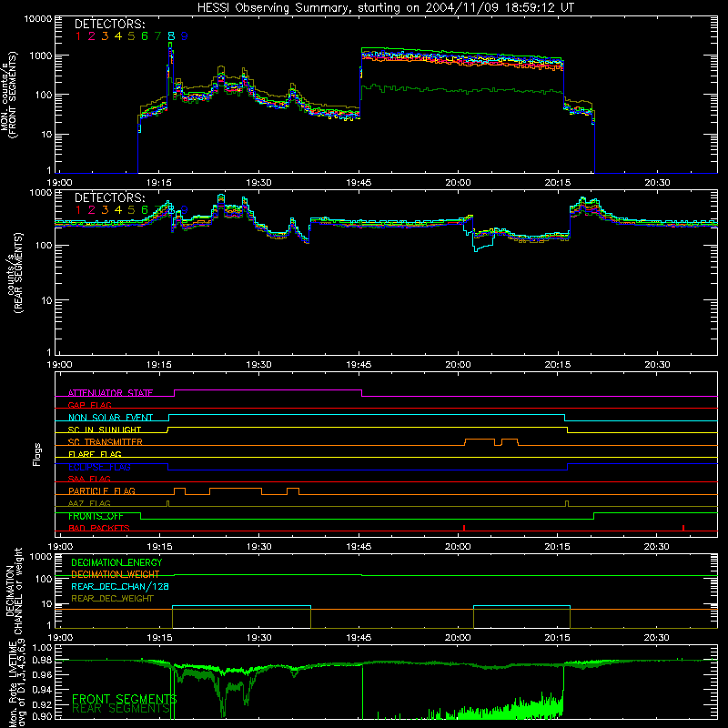Click the 20:00 label under the top plot

(x=458, y=183)
